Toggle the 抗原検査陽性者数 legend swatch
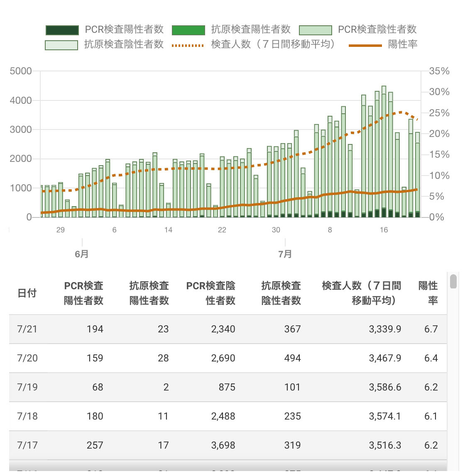 pos(188,30)
